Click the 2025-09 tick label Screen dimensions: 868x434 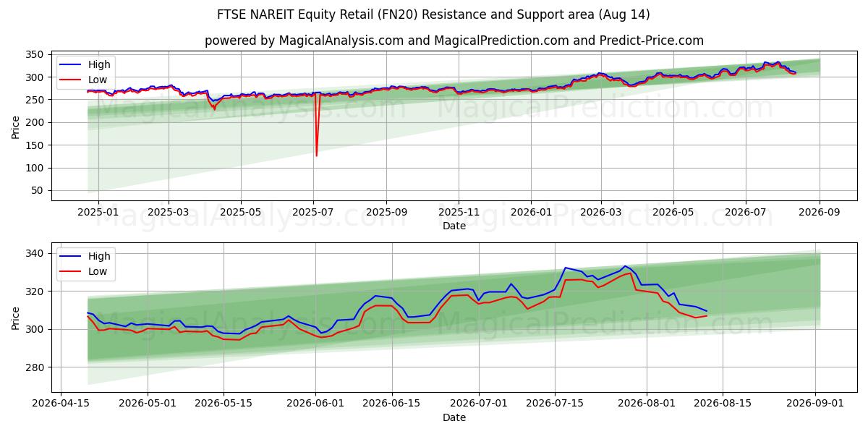click(386, 213)
